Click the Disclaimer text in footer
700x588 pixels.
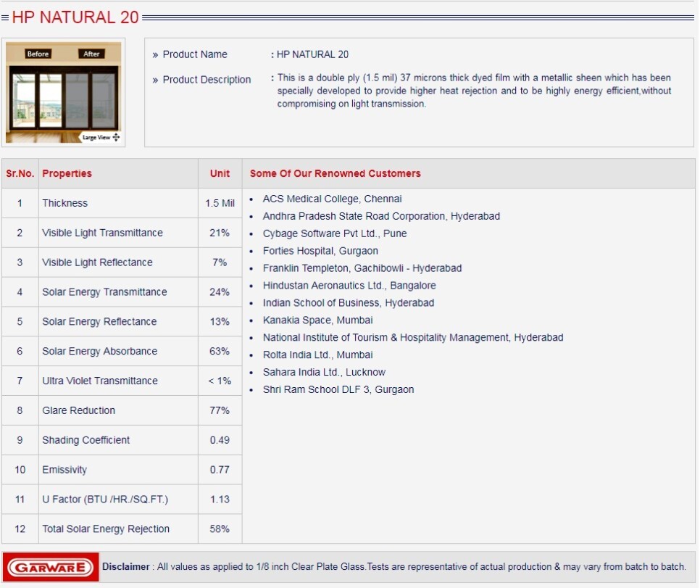tap(394, 567)
